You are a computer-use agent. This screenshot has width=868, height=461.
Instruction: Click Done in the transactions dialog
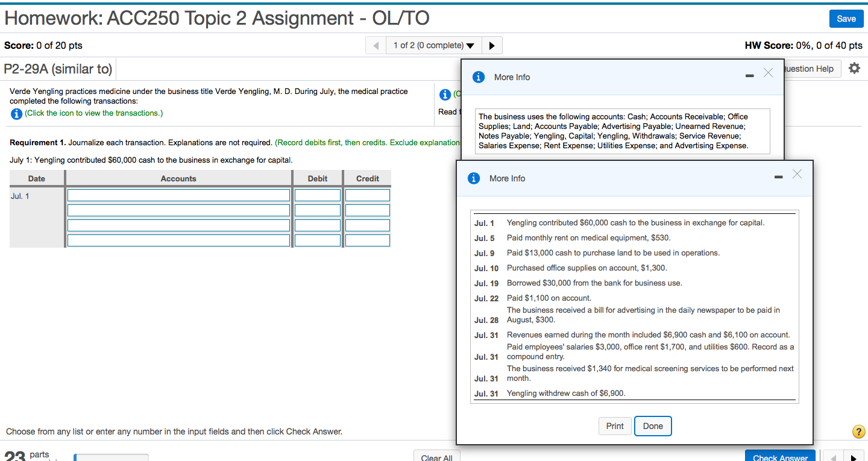pyautogui.click(x=653, y=426)
